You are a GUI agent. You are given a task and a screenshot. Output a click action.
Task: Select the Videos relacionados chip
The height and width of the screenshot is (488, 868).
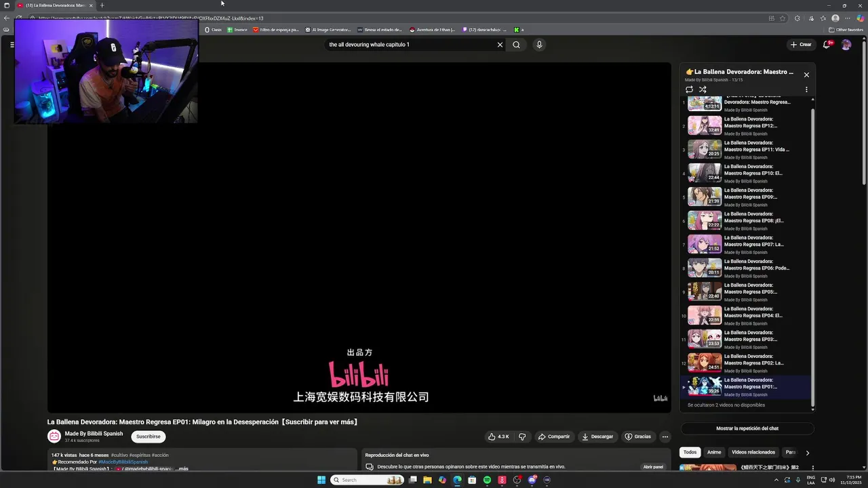coord(753,452)
